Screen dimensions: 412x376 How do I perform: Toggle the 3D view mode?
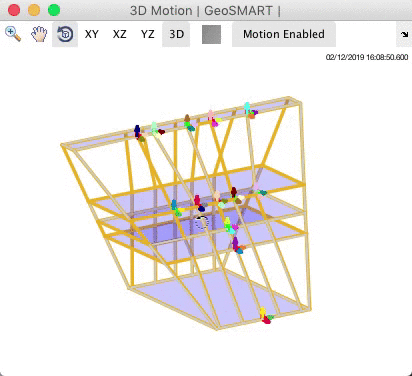click(x=176, y=34)
